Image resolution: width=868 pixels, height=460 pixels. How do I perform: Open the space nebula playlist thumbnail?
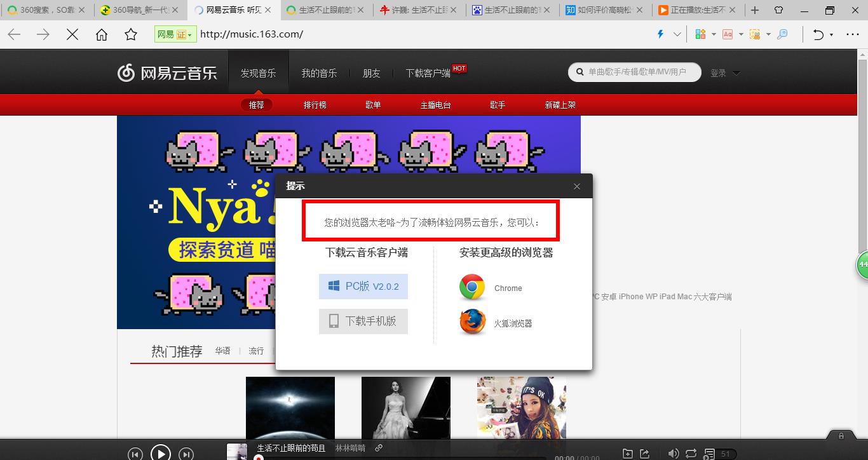click(290, 407)
